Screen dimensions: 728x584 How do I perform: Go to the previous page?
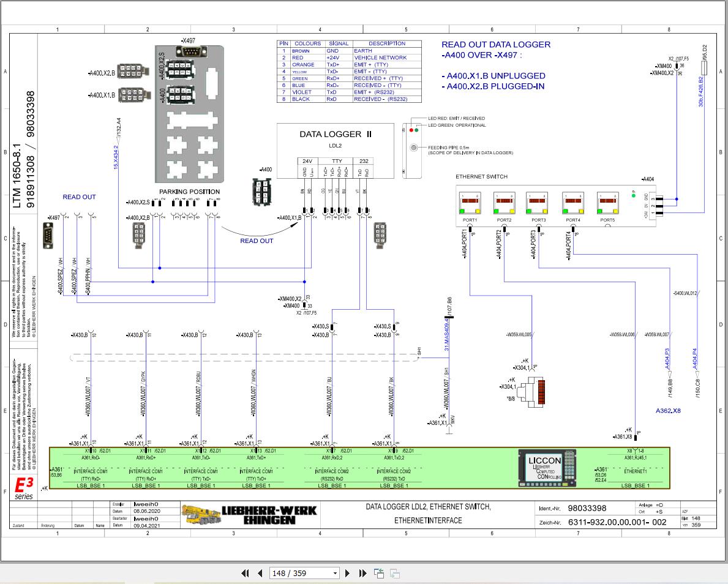[x=260, y=573]
